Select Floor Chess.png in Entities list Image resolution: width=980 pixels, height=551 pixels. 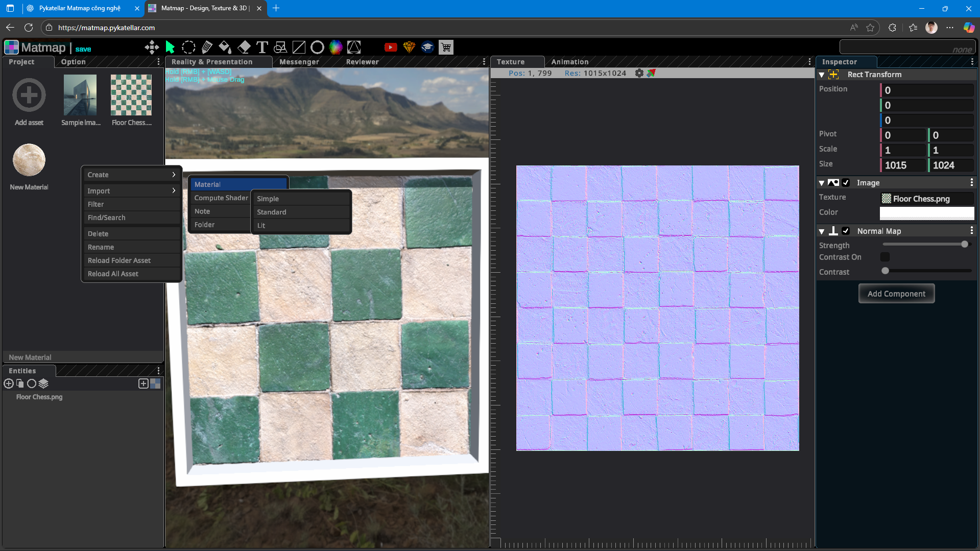39,397
